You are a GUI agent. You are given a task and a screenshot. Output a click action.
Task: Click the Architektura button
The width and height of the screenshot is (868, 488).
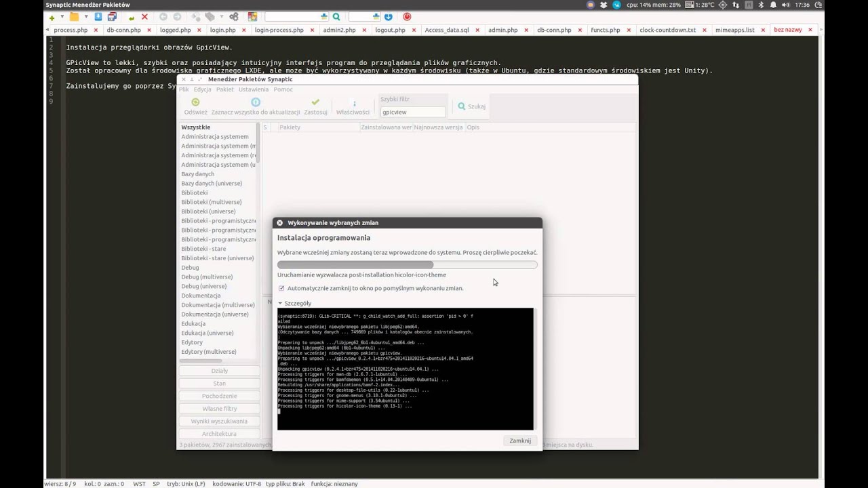[219, 434]
